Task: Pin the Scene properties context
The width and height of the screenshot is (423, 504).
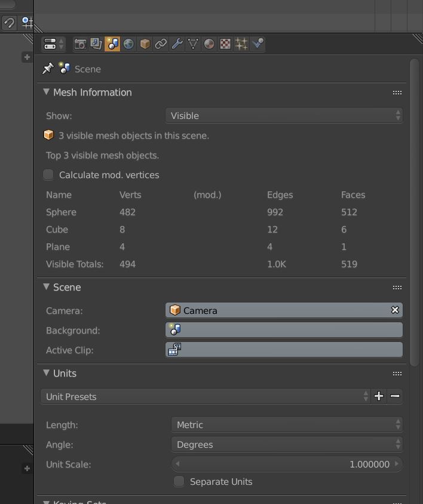Action: point(48,69)
